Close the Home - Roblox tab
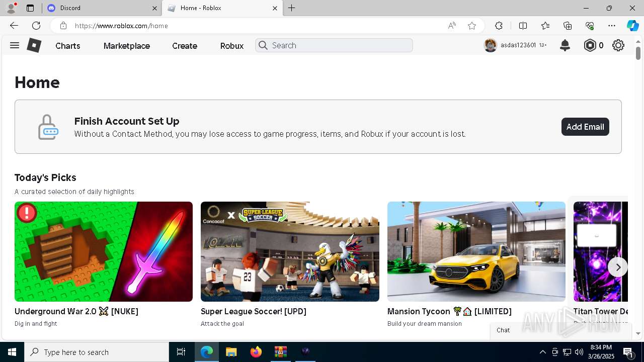Screen dimensions: 644x362 (275, 8)
